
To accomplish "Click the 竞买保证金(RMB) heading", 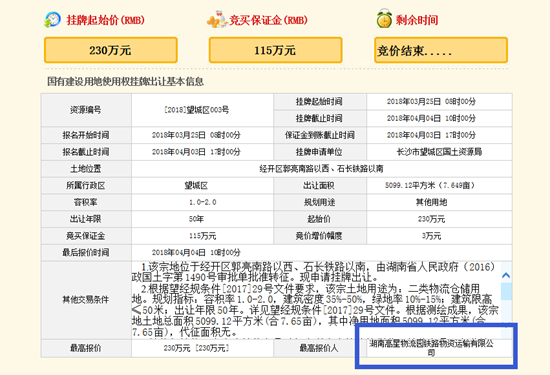I will click(268, 20).
